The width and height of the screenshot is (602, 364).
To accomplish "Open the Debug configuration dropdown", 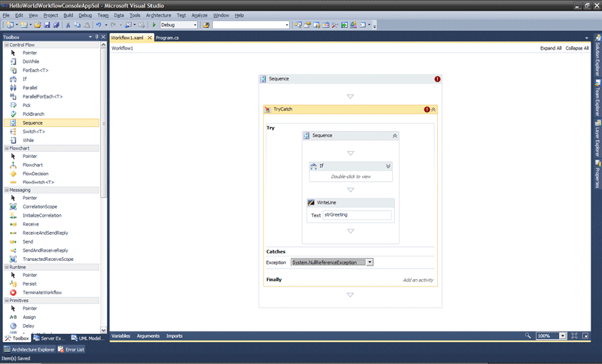I will tap(195, 25).
